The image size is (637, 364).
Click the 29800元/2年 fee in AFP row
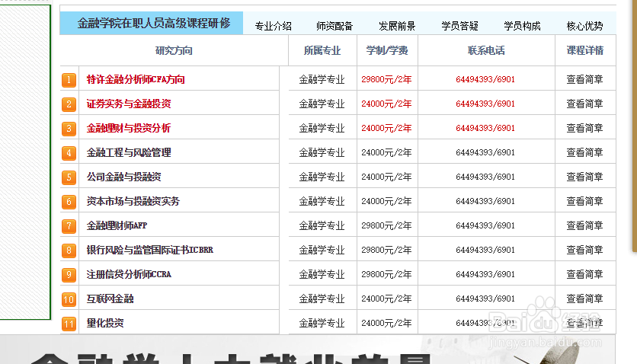pos(386,225)
